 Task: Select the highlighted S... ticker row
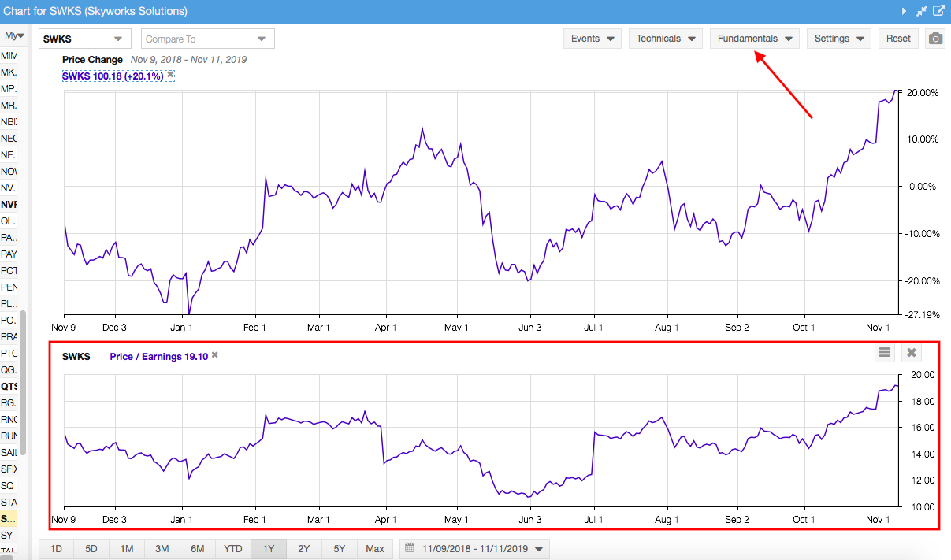[9, 518]
